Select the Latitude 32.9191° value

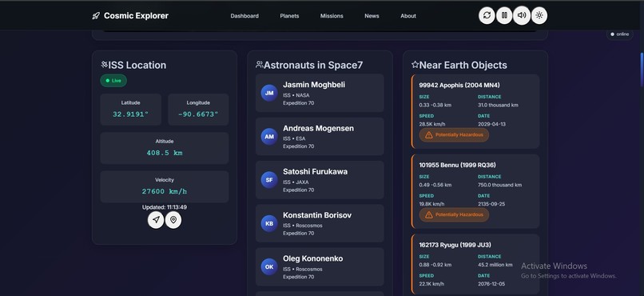pos(130,114)
